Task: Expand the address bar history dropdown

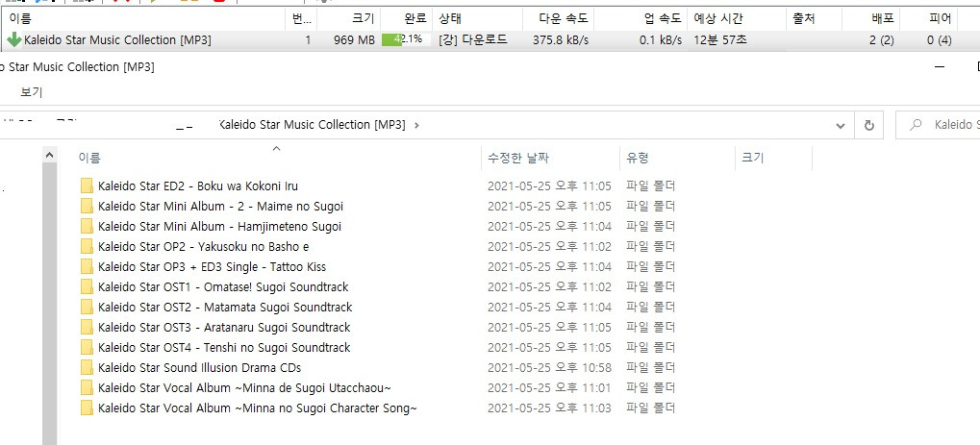Action: [x=841, y=126]
